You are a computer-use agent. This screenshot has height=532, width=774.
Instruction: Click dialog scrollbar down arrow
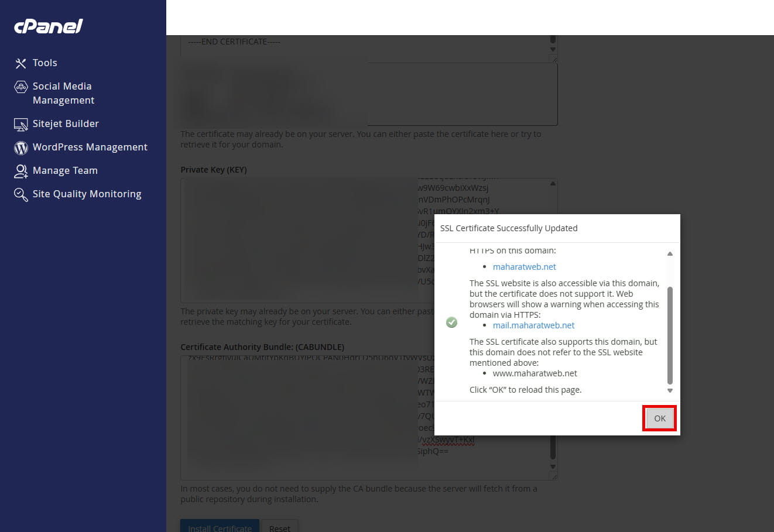pyautogui.click(x=670, y=390)
